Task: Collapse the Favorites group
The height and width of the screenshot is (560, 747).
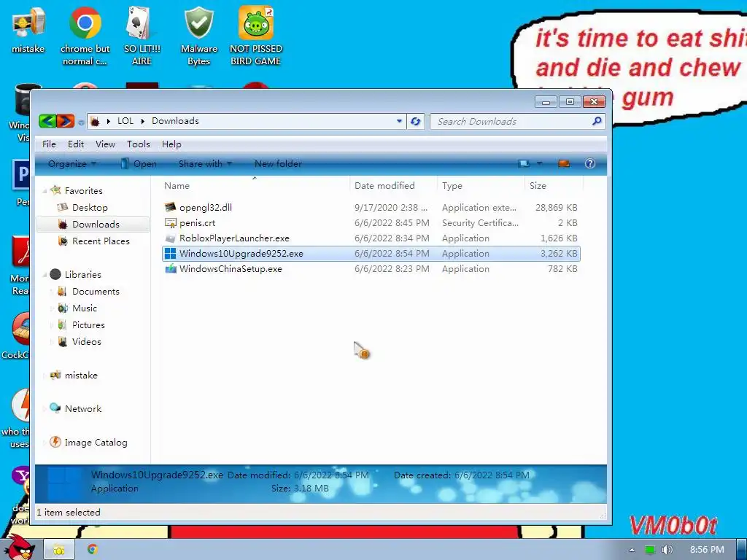Action: click(x=44, y=191)
